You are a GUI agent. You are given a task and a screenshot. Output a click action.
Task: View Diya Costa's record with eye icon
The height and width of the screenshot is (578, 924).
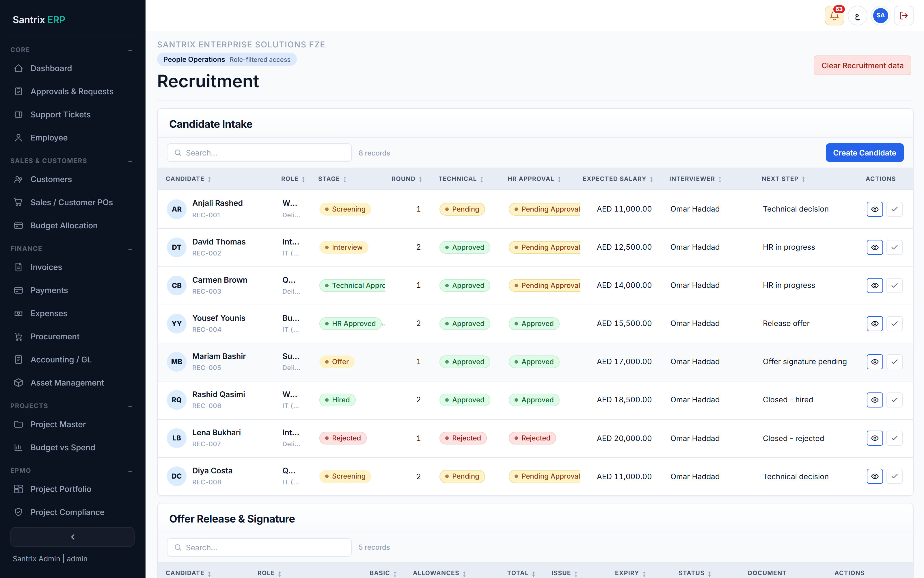(x=875, y=476)
